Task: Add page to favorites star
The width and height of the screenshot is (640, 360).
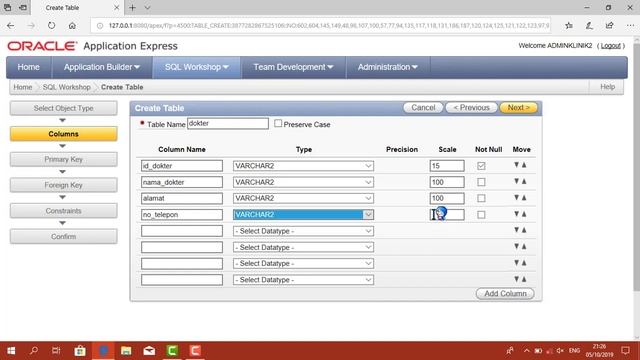Action: point(569,25)
